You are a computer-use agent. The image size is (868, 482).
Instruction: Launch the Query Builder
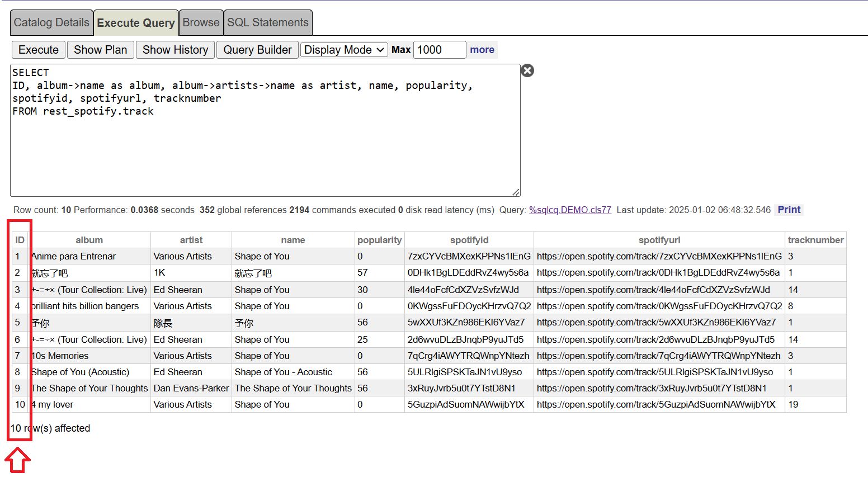(x=257, y=50)
